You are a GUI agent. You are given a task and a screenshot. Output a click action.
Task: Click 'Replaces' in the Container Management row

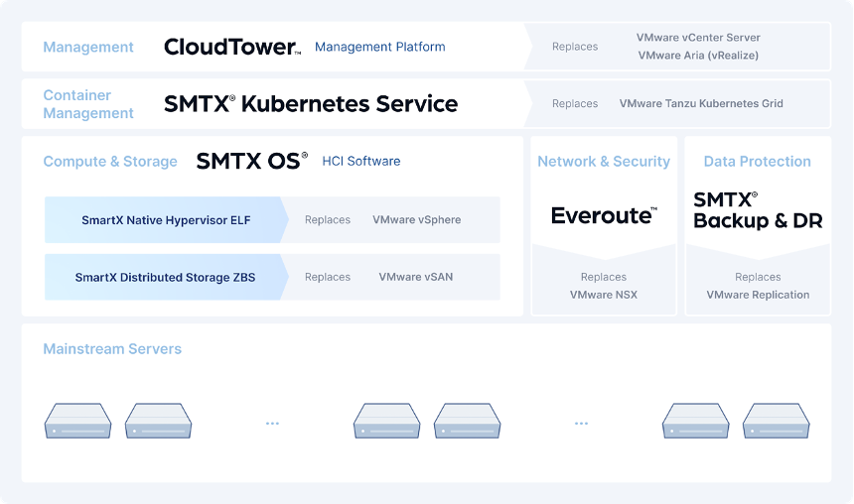[575, 103]
